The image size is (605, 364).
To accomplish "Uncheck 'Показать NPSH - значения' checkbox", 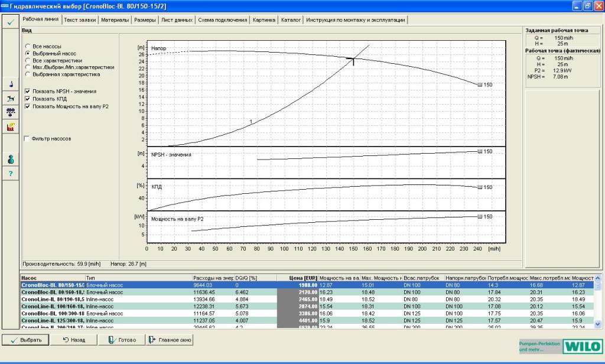I will pyautogui.click(x=27, y=92).
